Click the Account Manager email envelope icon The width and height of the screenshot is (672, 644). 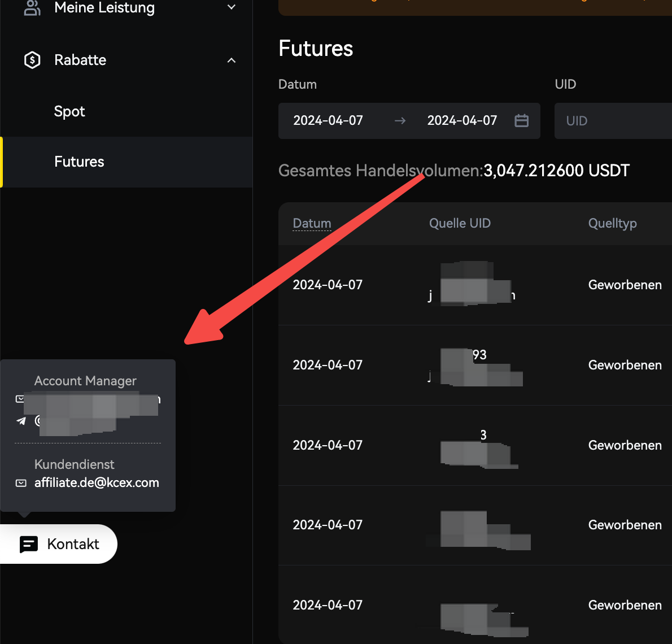[20, 399]
